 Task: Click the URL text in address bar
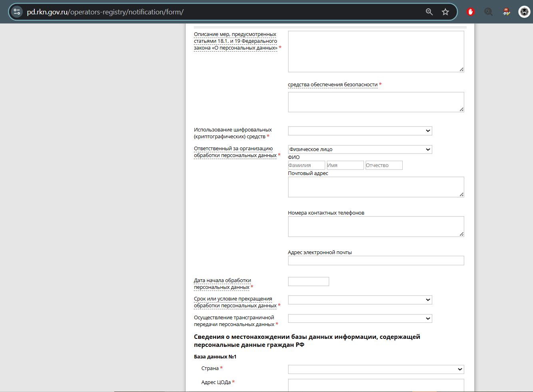point(105,12)
